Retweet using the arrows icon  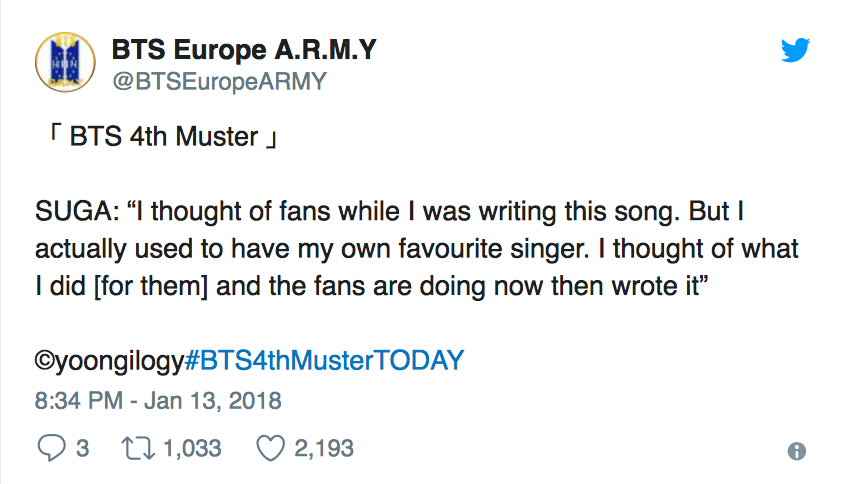[138, 448]
